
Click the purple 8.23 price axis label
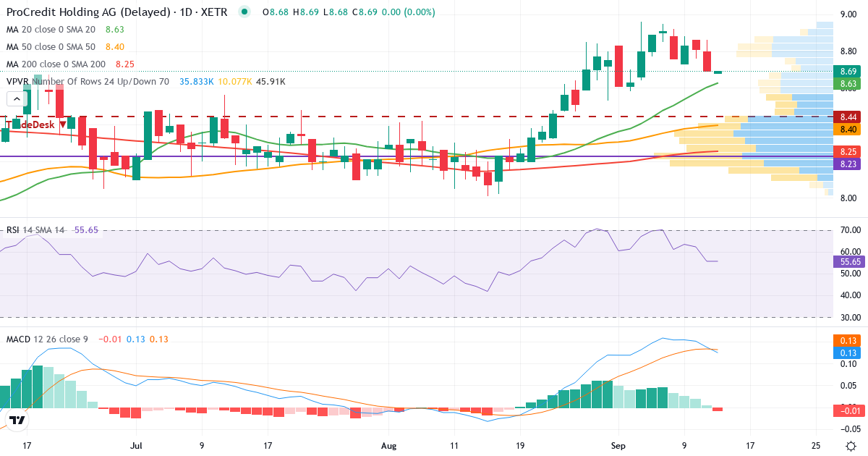click(x=848, y=164)
